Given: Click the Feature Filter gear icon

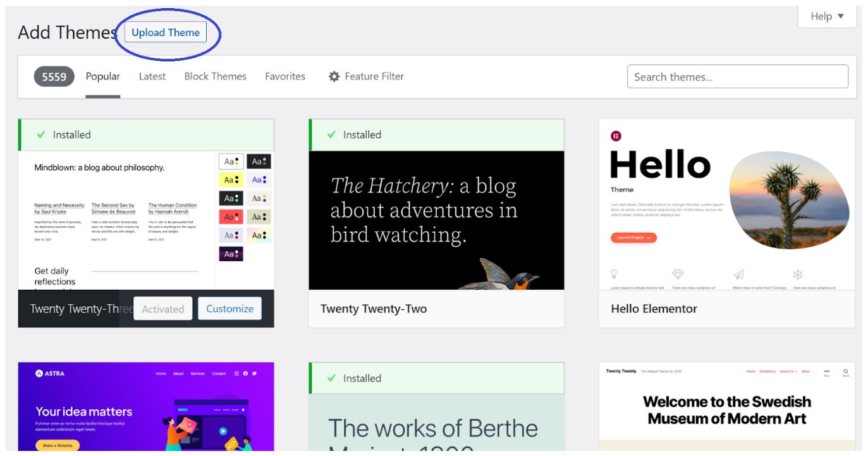Looking at the screenshot, I should coord(334,77).
